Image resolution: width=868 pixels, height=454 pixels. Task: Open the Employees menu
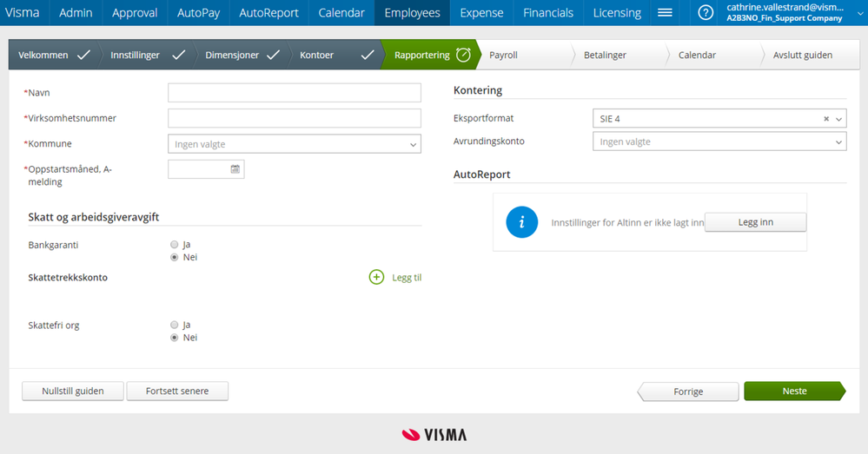pyautogui.click(x=413, y=12)
